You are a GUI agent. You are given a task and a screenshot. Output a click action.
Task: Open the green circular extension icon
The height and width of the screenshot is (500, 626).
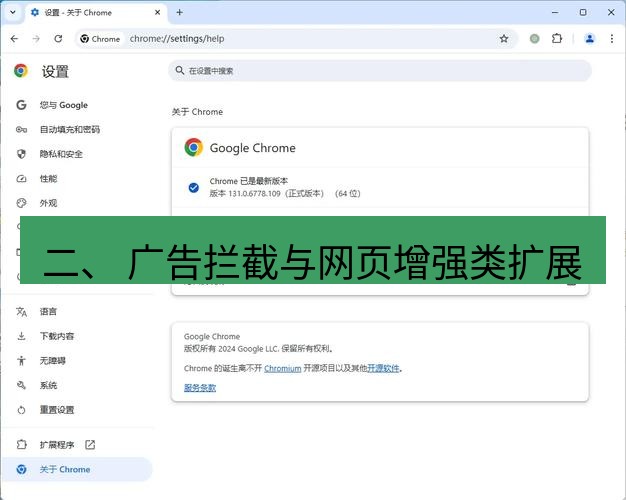tap(535, 39)
